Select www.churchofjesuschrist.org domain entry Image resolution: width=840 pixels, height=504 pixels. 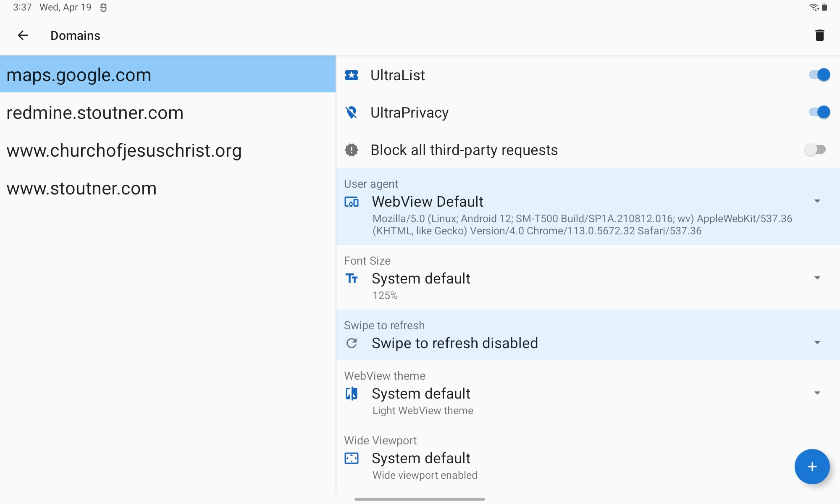pos(124,151)
